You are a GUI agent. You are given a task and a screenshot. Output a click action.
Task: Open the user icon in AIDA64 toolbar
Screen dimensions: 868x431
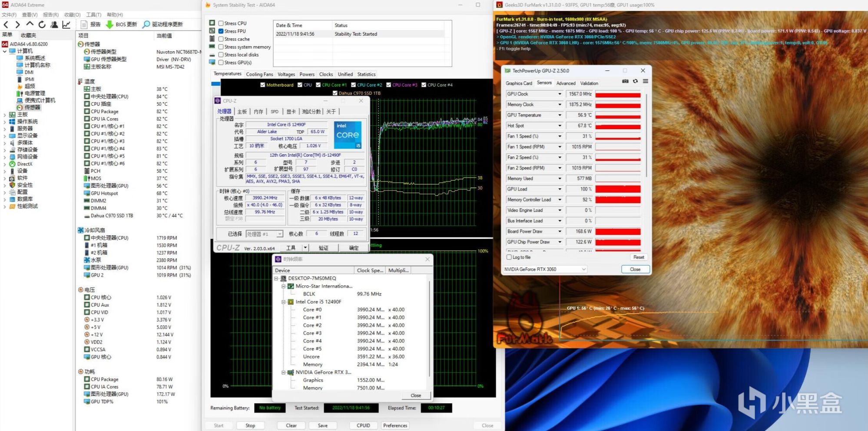(x=54, y=24)
